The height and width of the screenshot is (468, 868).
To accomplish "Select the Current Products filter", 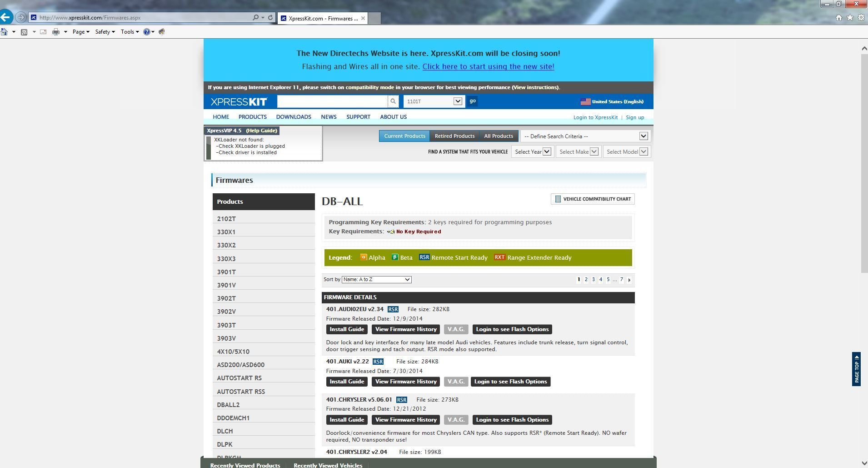I will click(404, 136).
